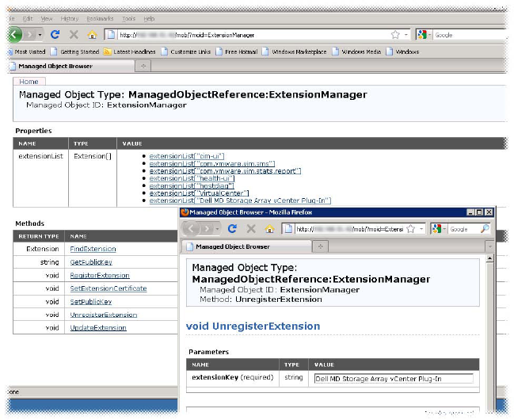Open extensionList health-ui link
The width and height of the screenshot is (514, 420).
(x=192, y=178)
